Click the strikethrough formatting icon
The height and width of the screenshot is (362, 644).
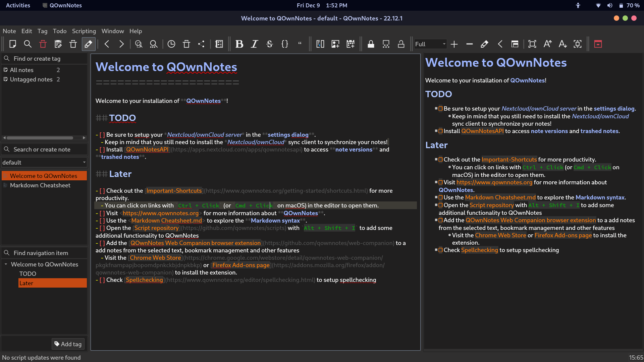[x=269, y=44]
